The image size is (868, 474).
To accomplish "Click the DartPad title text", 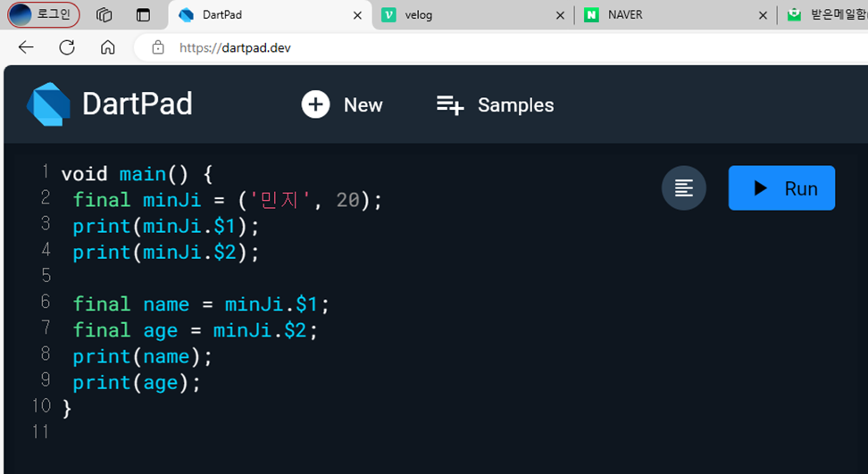I will [138, 104].
